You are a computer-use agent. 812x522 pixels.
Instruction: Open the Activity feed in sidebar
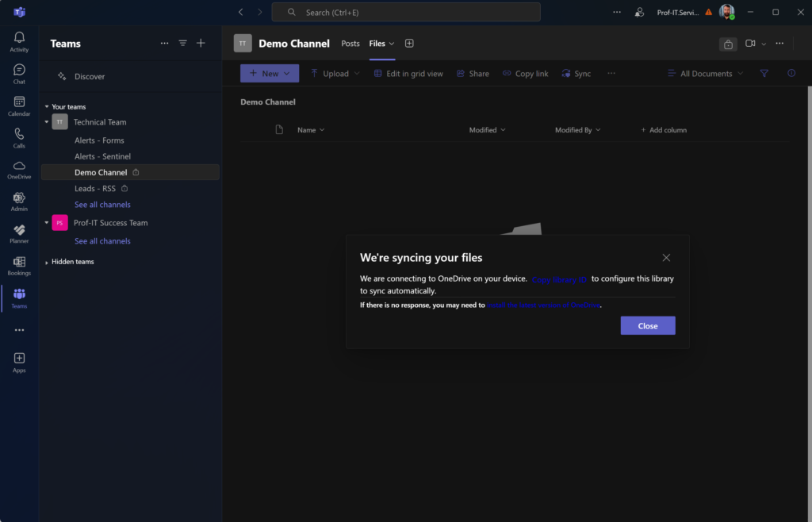[x=19, y=41]
